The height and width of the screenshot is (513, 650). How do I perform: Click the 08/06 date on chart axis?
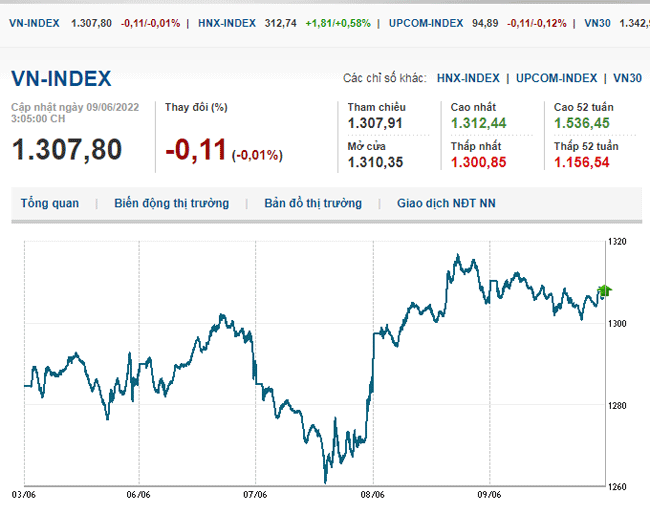pyautogui.click(x=372, y=494)
